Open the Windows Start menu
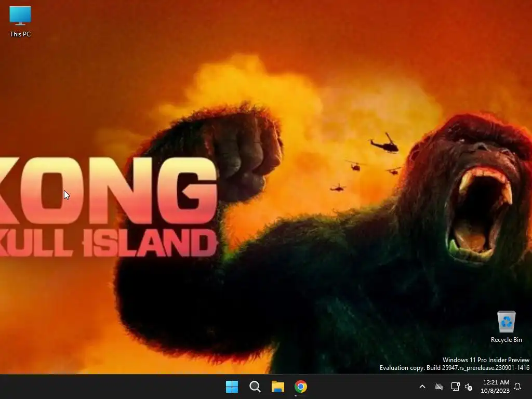The width and height of the screenshot is (532, 399). point(232,387)
